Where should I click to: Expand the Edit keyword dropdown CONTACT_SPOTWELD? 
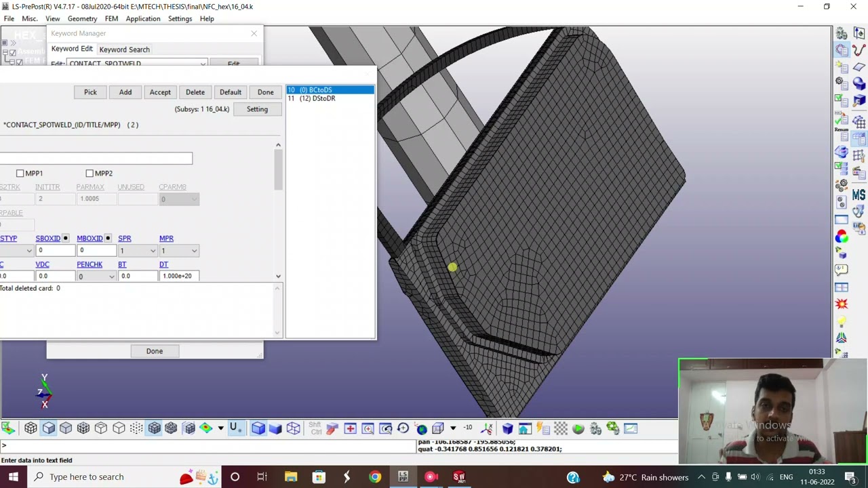coord(202,64)
